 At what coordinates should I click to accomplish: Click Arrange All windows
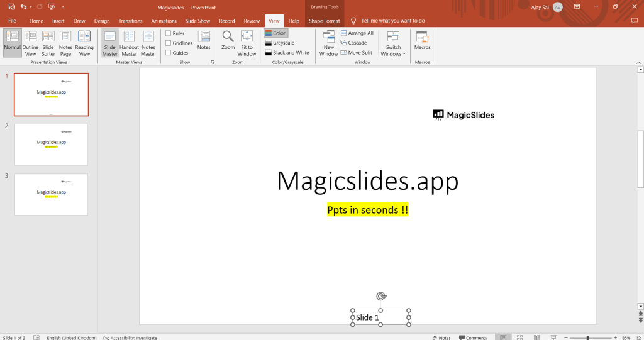(x=357, y=33)
